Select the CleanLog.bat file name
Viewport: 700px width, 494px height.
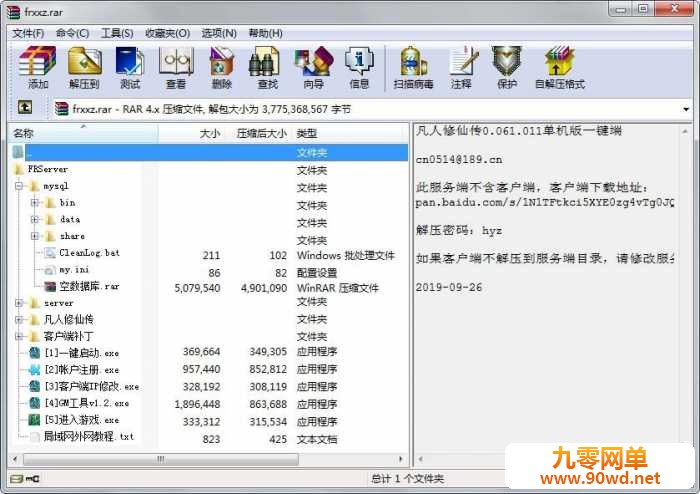[x=89, y=253]
